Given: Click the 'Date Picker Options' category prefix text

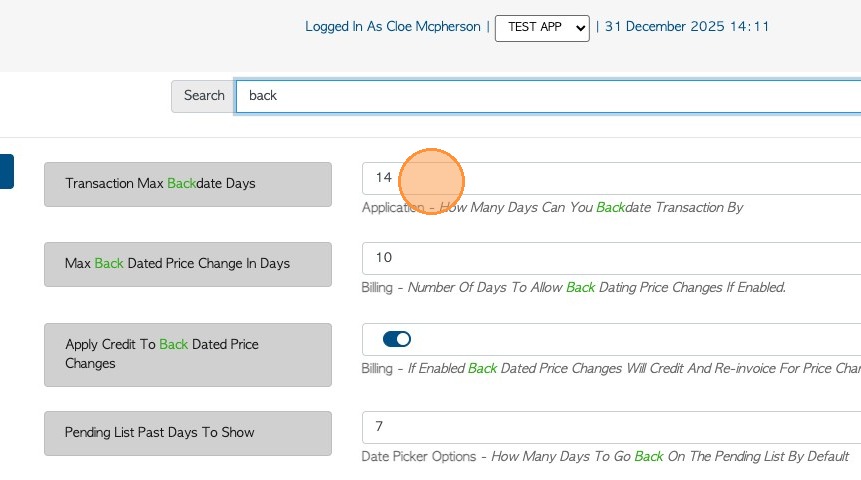Looking at the screenshot, I should click(x=419, y=457).
